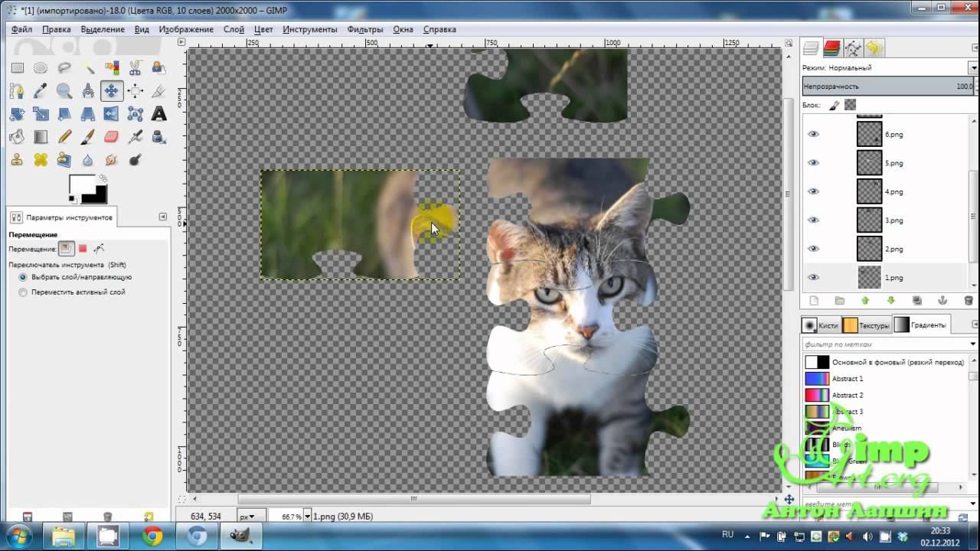Switch to the Текстуры tab
This screenshot has width=980, height=551.
[x=867, y=325]
